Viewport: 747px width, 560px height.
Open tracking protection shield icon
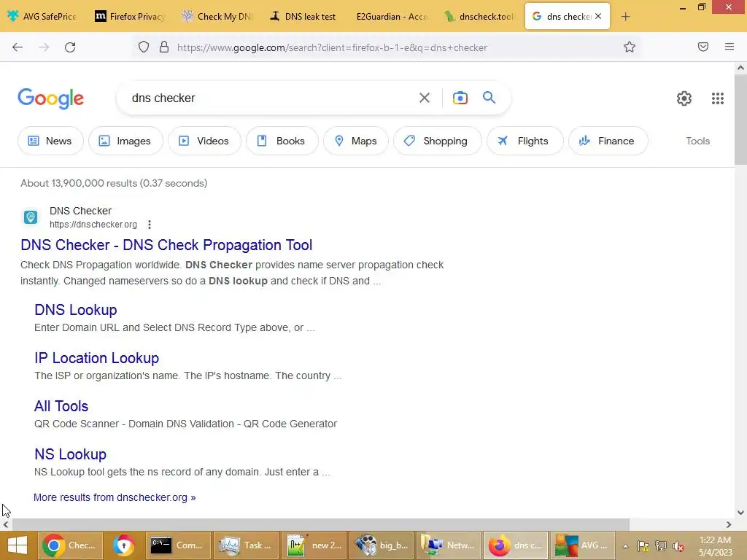click(x=144, y=47)
